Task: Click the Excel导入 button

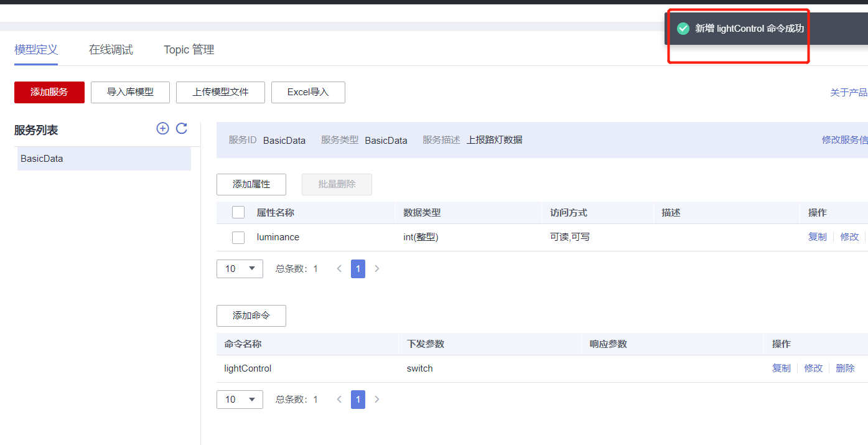Action: 308,92
